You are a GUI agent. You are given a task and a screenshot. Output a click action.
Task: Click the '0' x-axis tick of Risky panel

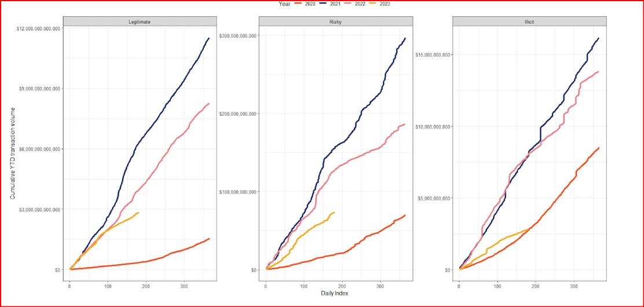pyautogui.click(x=266, y=286)
